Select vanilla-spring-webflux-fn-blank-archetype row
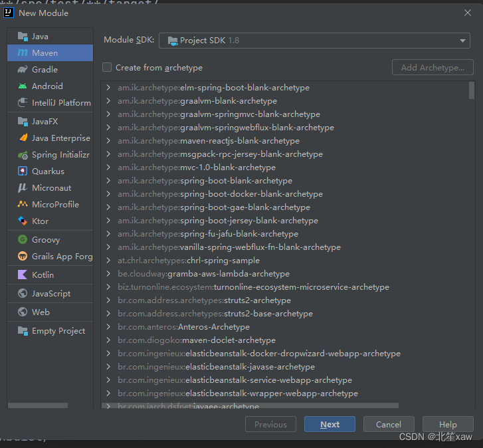Image resolution: width=483 pixels, height=448 pixels. tap(288, 247)
